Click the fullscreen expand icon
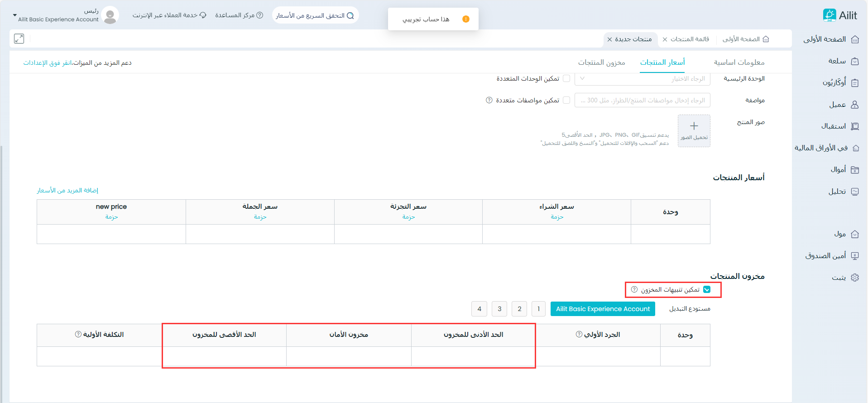The width and height of the screenshot is (868, 403). 19,39
